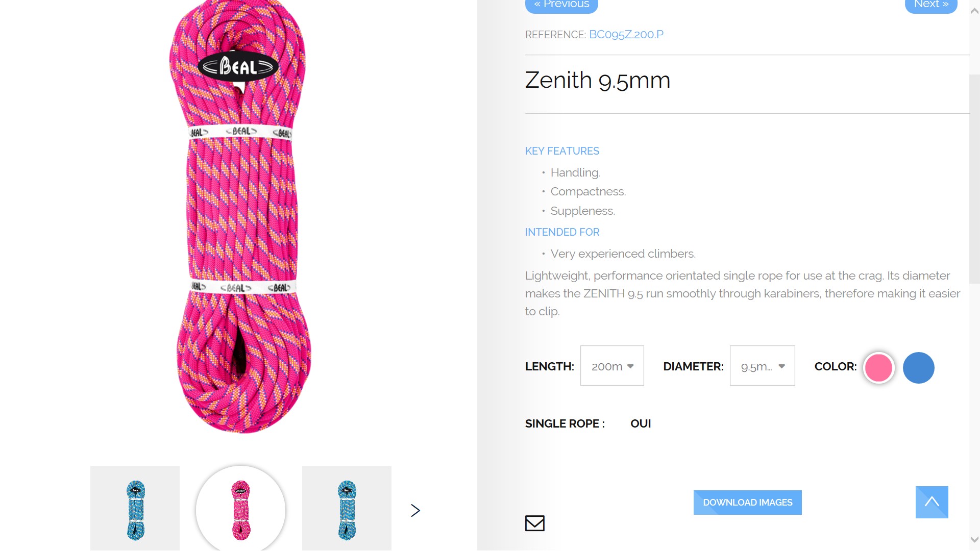The image size is (980, 551).
Task: Open the Length 200m dropdown
Action: click(x=612, y=366)
